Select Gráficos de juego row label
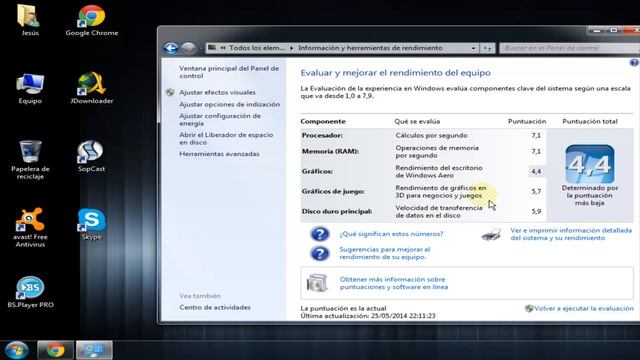The height and width of the screenshot is (360, 640). pos(333,191)
